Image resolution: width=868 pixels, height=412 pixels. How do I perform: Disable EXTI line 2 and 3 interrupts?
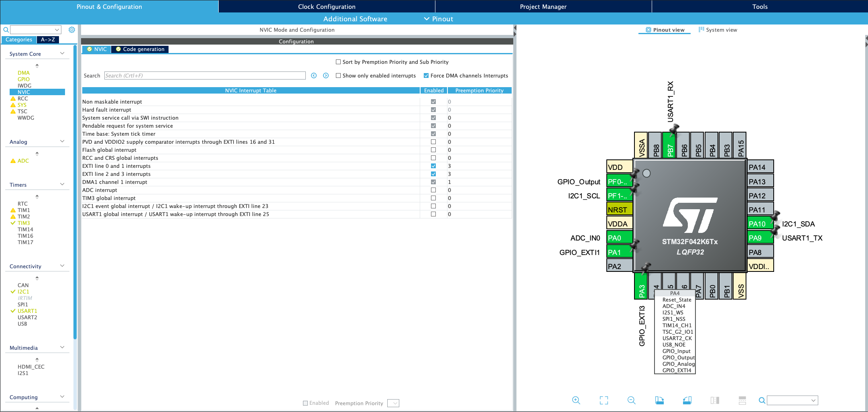433,174
